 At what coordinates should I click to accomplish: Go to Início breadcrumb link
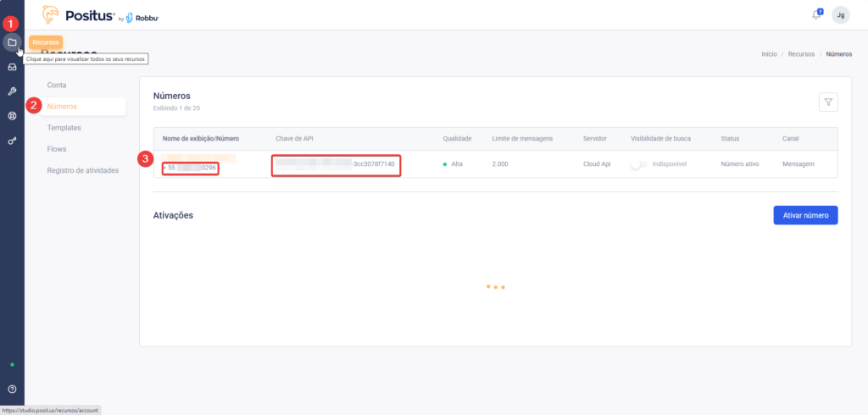point(769,54)
